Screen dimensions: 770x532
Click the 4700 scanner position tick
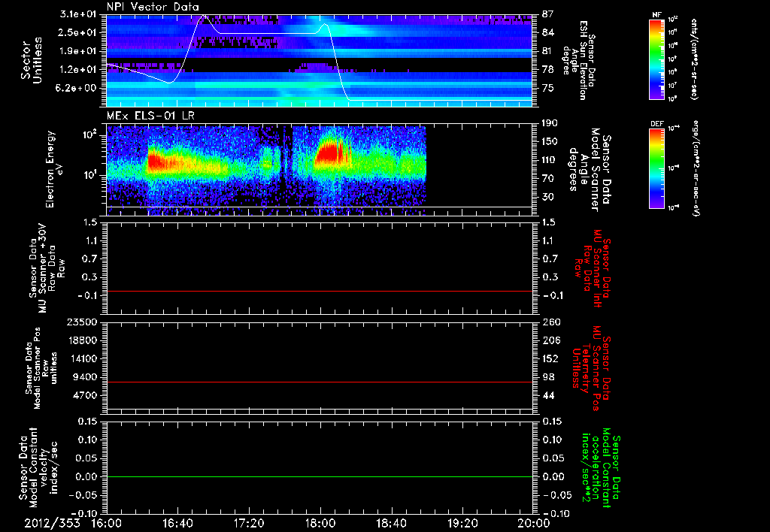point(84,395)
